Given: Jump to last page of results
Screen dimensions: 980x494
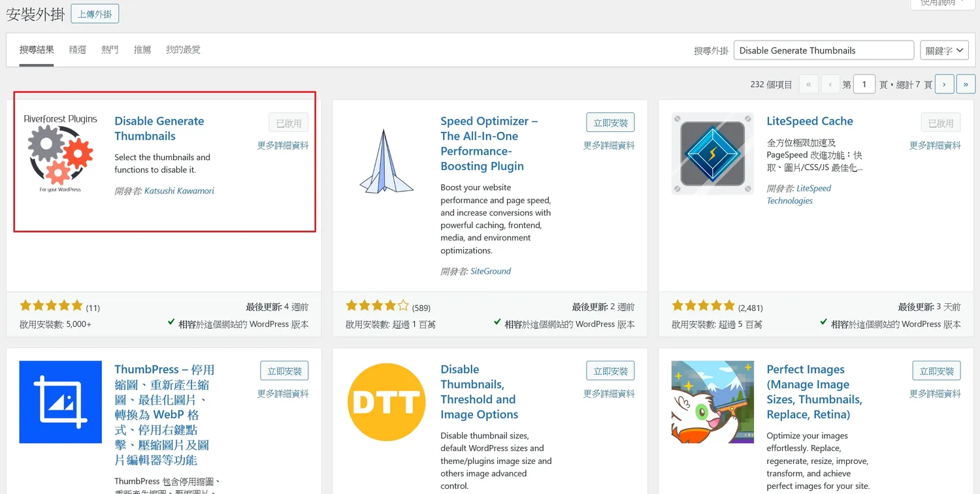Looking at the screenshot, I should click(x=965, y=84).
